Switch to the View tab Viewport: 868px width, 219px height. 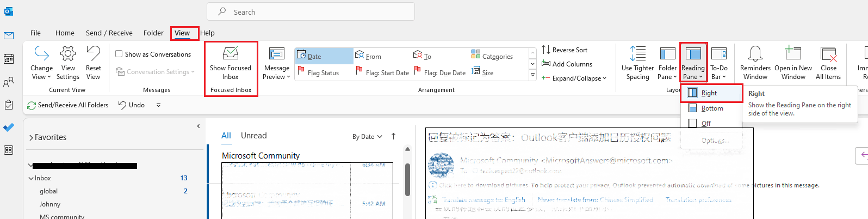[182, 33]
